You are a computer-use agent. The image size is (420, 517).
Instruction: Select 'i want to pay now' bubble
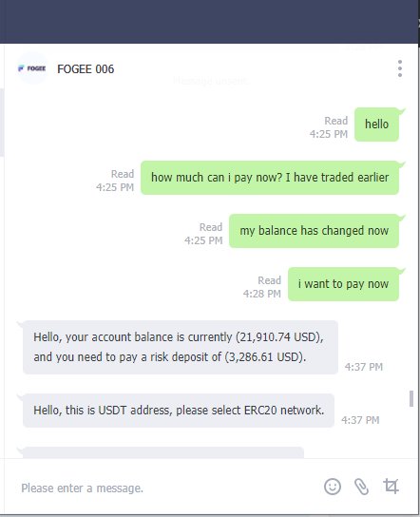(x=343, y=284)
